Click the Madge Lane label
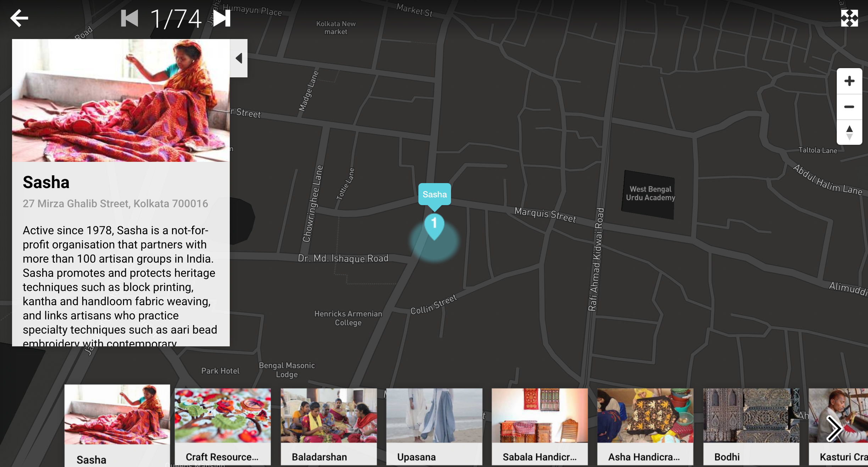868x467 pixels. (x=308, y=91)
